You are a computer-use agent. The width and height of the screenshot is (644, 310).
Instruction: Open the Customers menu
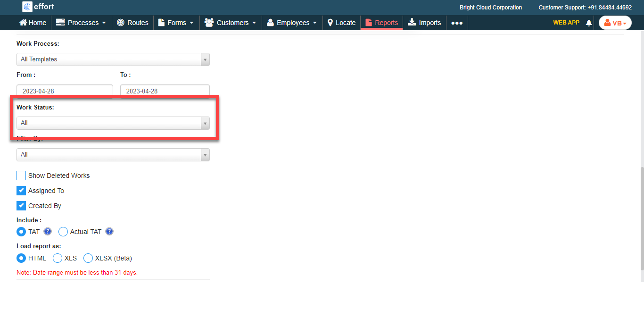point(231,23)
